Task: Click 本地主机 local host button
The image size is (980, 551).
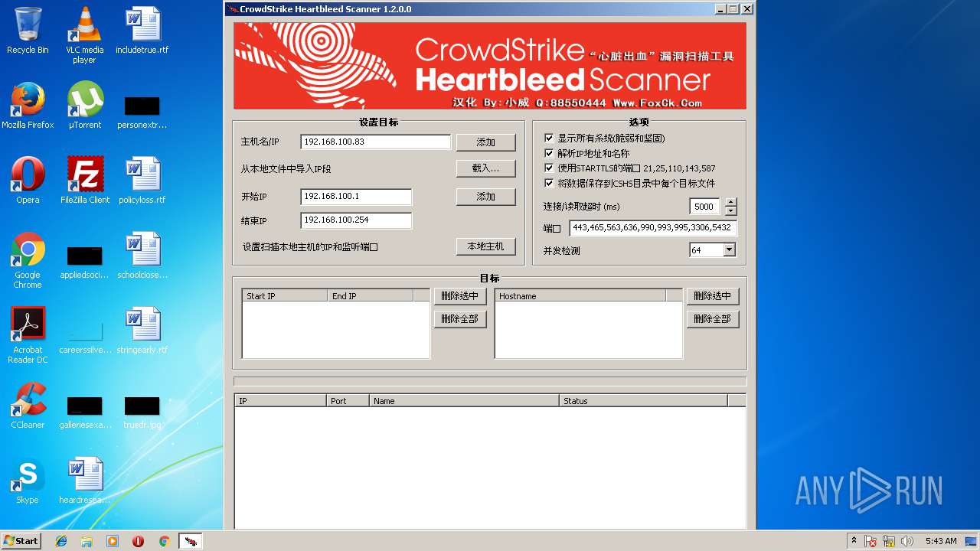Action: (485, 246)
